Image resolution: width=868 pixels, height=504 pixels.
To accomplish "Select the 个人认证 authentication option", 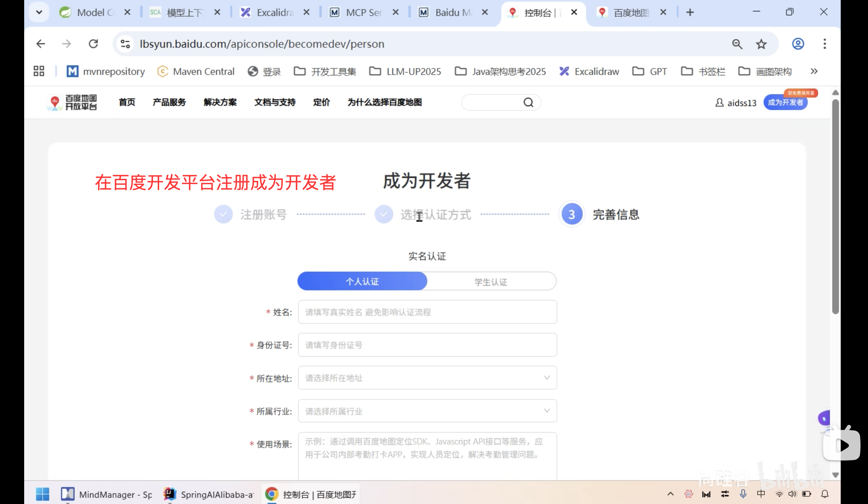I will pyautogui.click(x=362, y=281).
